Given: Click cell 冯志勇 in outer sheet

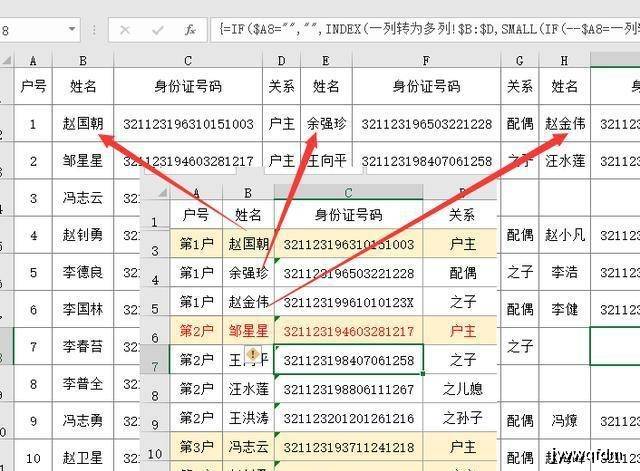Looking at the screenshot, I should (83, 421).
